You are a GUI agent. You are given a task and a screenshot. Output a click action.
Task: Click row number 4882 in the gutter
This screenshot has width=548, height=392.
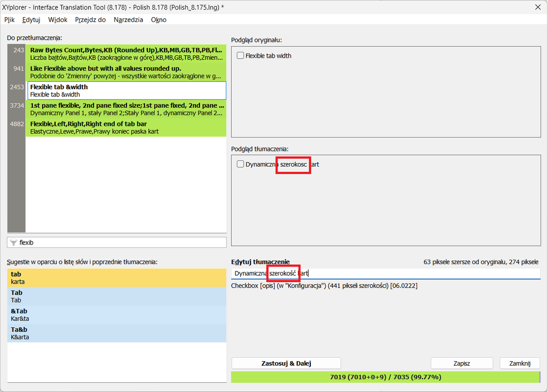click(17, 124)
